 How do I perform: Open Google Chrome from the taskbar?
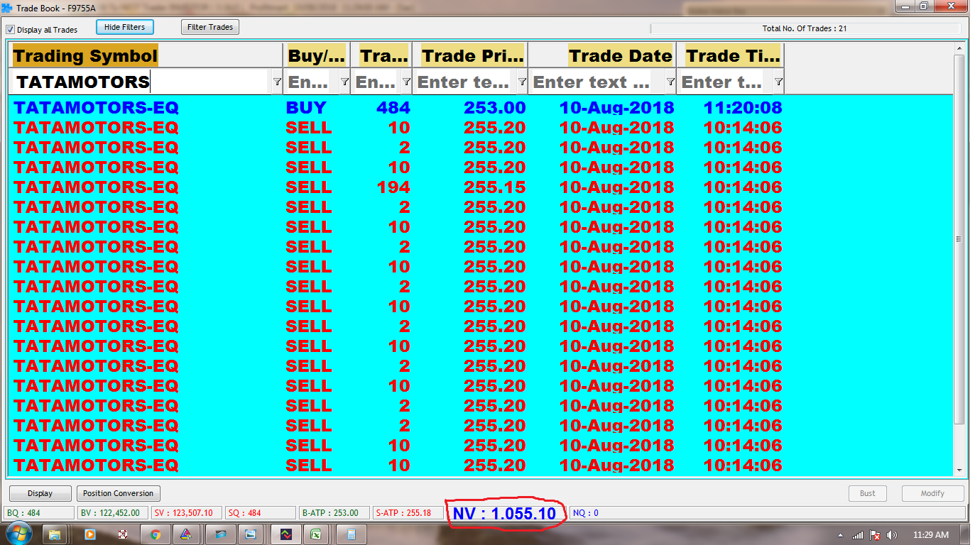(x=156, y=534)
